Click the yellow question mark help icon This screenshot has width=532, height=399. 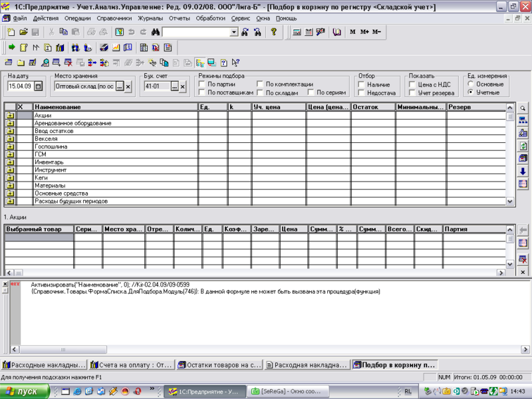273,32
